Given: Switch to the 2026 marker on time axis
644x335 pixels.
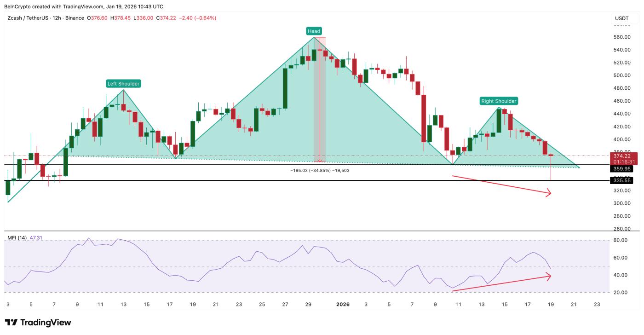Looking at the screenshot, I should (x=343, y=304).
